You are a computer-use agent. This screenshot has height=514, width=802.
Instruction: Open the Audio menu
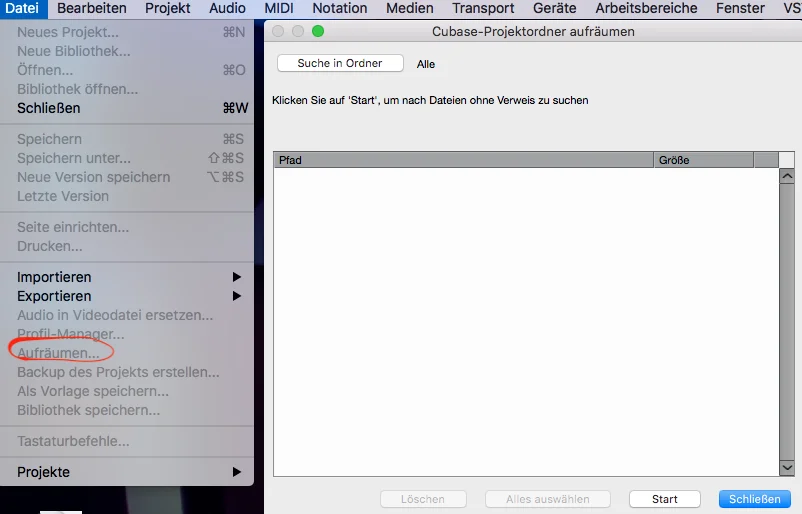click(x=227, y=8)
